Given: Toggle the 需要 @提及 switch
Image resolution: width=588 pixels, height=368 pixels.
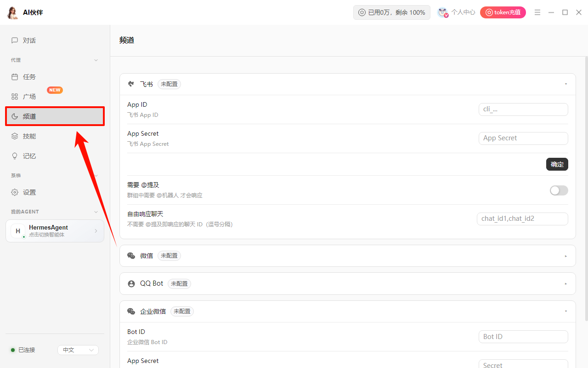Looking at the screenshot, I should 559,190.
